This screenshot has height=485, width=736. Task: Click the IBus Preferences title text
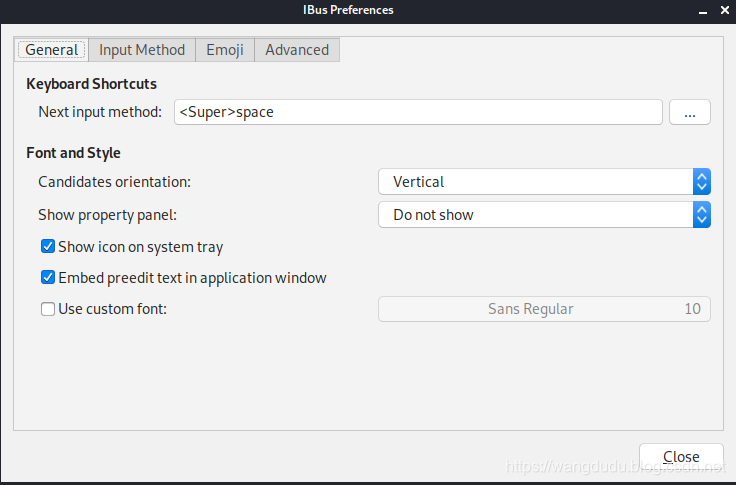tap(348, 10)
